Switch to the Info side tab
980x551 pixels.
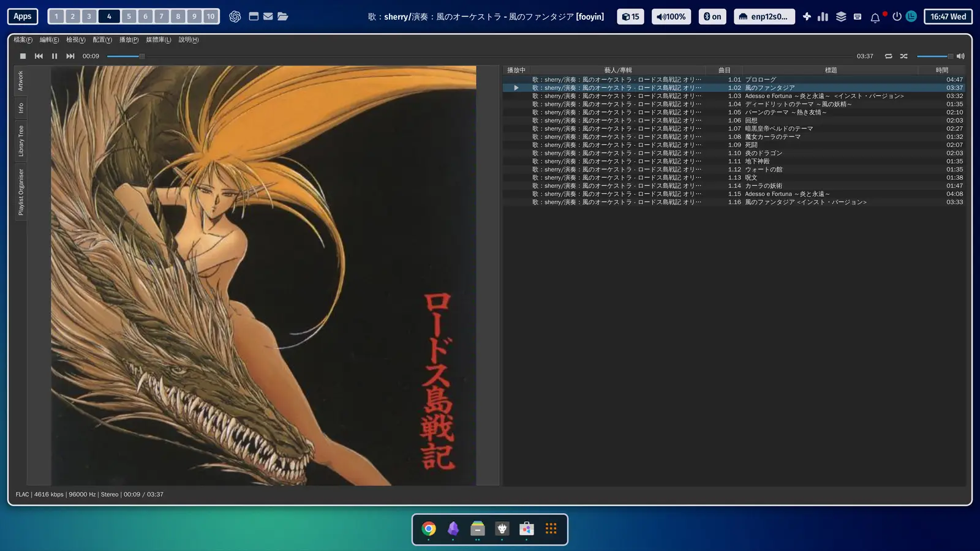tap(20, 108)
